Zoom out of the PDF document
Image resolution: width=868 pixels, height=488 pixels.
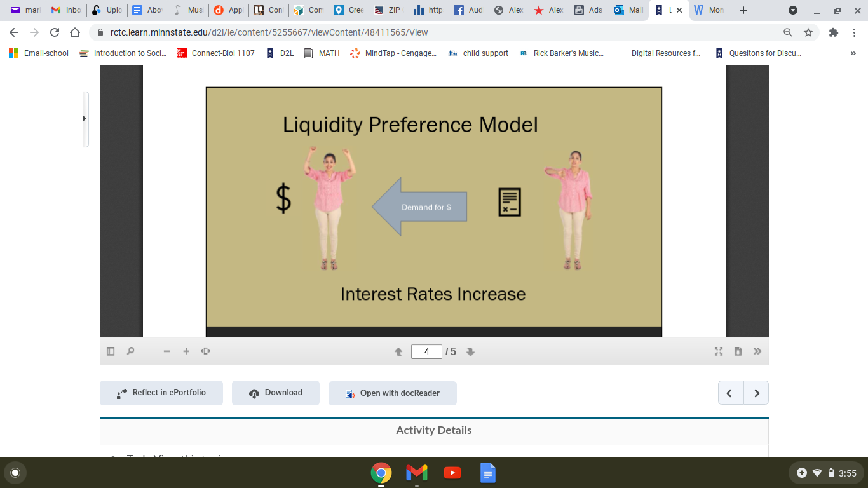(166, 351)
